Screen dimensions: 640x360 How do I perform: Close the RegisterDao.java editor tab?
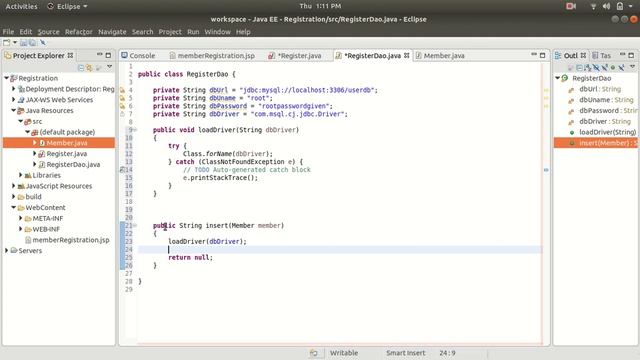coord(407,55)
